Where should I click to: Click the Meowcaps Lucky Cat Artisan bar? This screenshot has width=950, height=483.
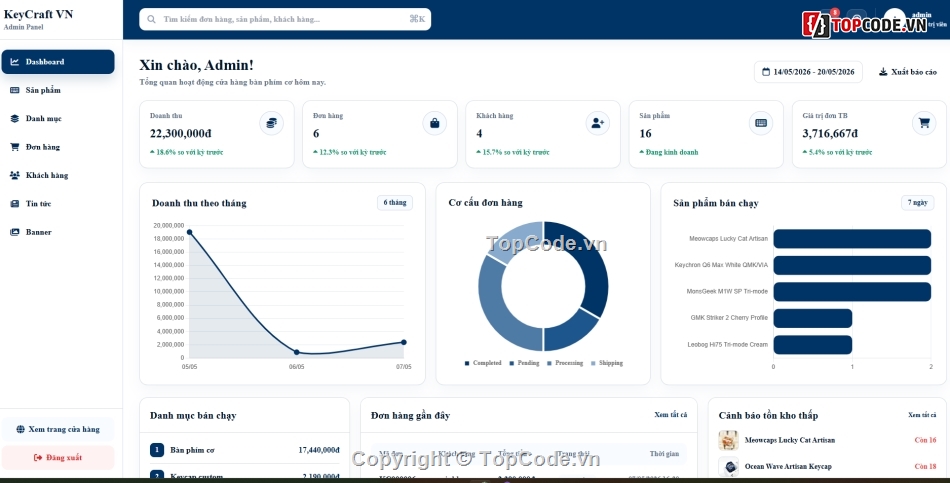click(x=852, y=239)
